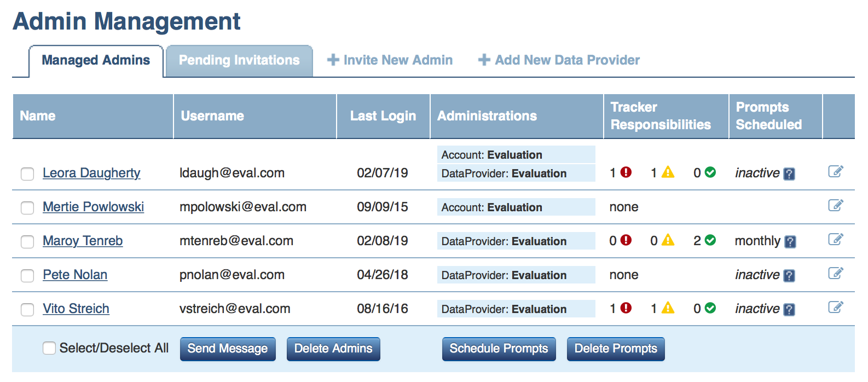Check the box for Leora Daugherty
This screenshot has width=868, height=382.
click(x=27, y=174)
